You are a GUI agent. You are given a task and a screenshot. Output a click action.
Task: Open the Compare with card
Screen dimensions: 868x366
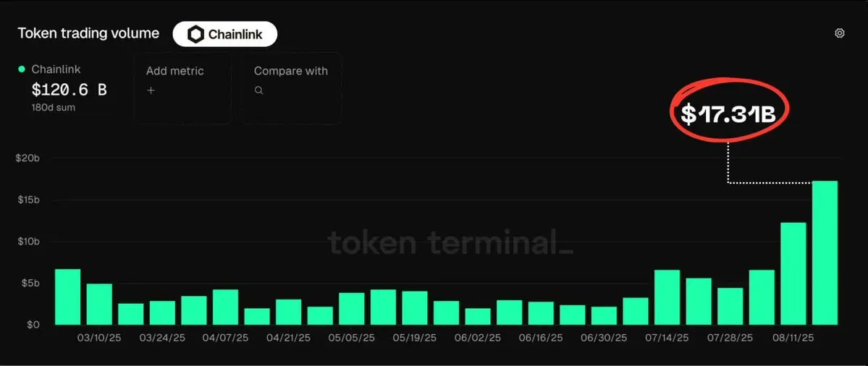click(x=291, y=88)
